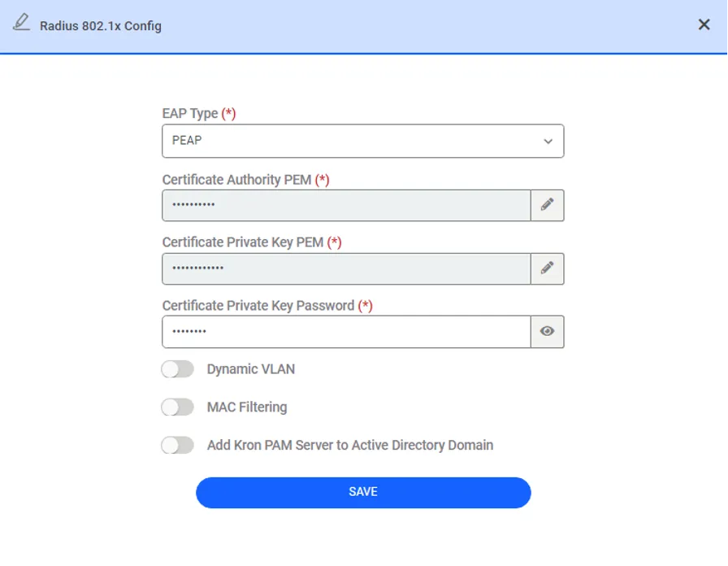This screenshot has width=728, height=566.
Task: Click the Radius 802.1x Config title
Action: [101, 26]
